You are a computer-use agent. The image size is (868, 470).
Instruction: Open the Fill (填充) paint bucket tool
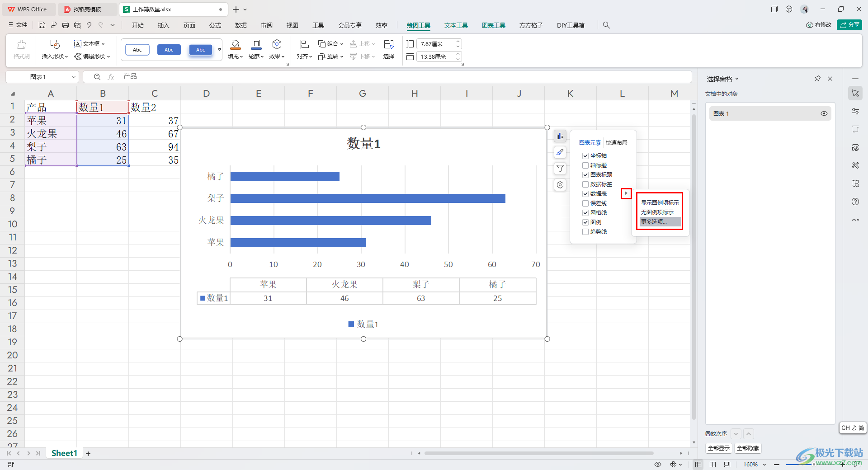pyautogui.click(x=235, y=44)
